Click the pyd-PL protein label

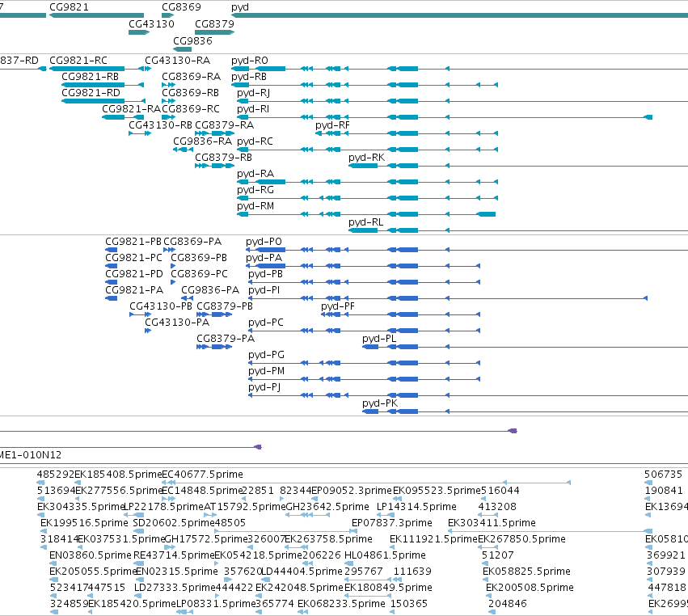(379, 339)
